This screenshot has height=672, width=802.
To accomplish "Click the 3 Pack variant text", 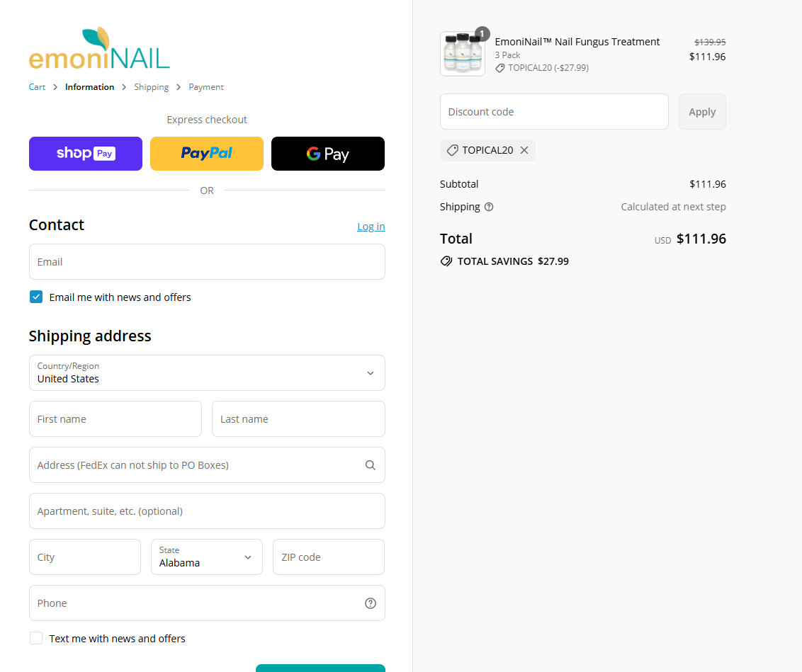I will click(x=507, y=55).
